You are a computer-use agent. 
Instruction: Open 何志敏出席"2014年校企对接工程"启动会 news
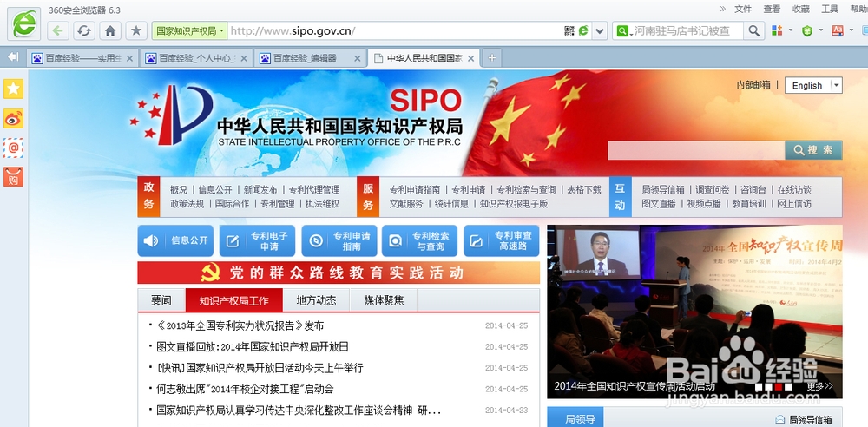coord(245,390)
